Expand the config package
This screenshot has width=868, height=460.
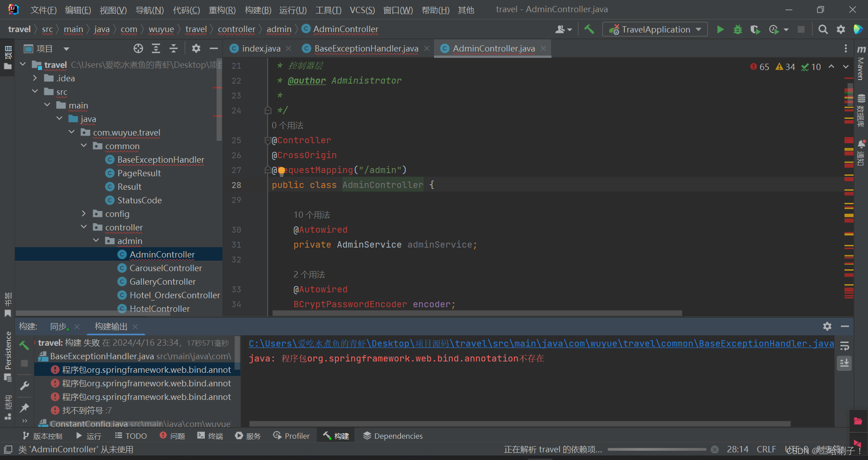(x=84, y=214)
